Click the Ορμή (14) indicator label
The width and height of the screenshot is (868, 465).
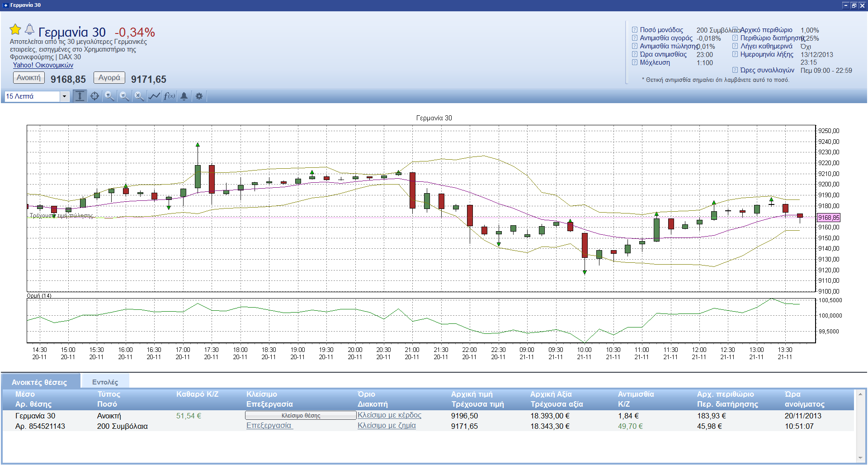tap(39, 296)
